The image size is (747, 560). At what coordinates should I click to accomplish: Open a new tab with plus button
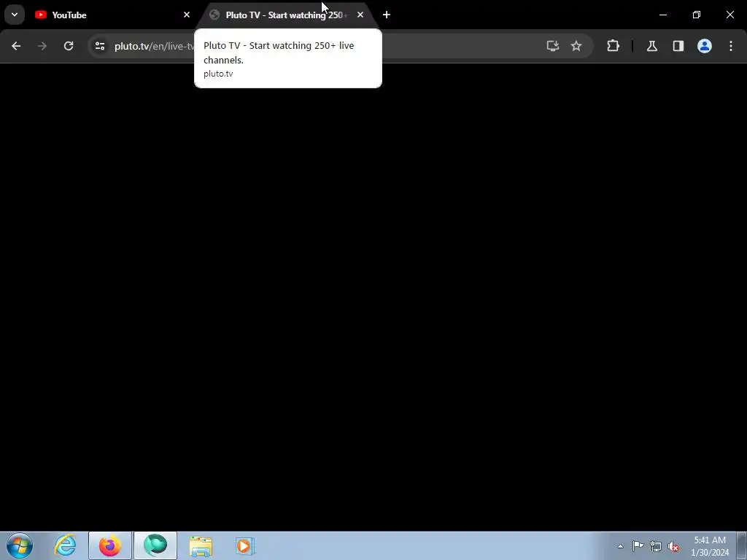coord(387,15)
